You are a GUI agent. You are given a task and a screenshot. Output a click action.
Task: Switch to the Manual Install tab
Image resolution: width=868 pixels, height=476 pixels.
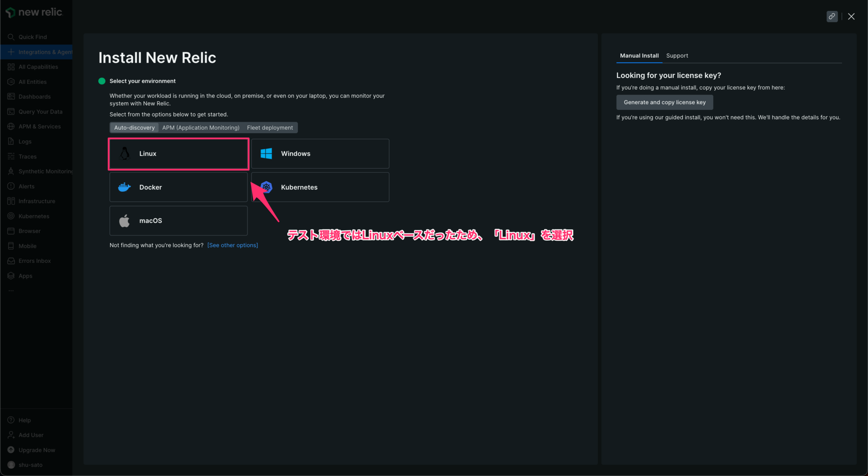point(639,56)
